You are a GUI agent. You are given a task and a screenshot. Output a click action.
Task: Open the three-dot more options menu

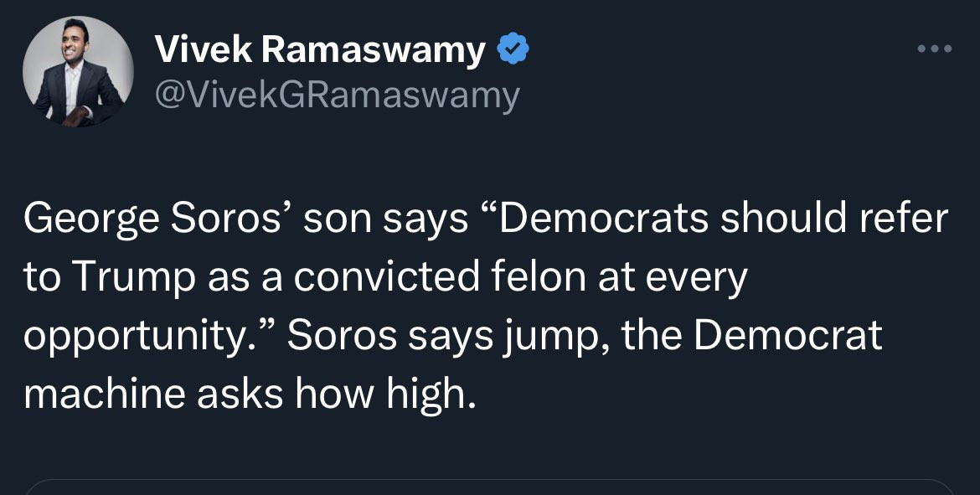[934, 49]
